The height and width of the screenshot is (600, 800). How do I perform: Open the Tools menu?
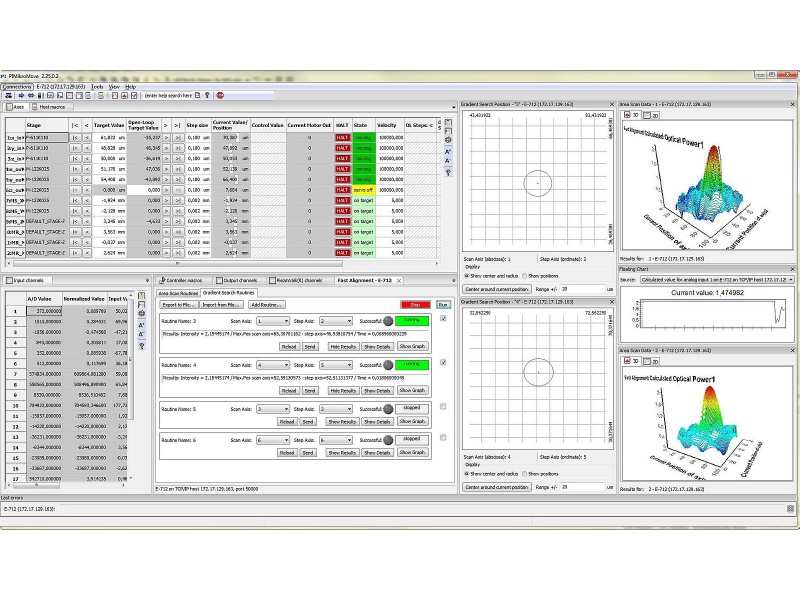(97, 87)
